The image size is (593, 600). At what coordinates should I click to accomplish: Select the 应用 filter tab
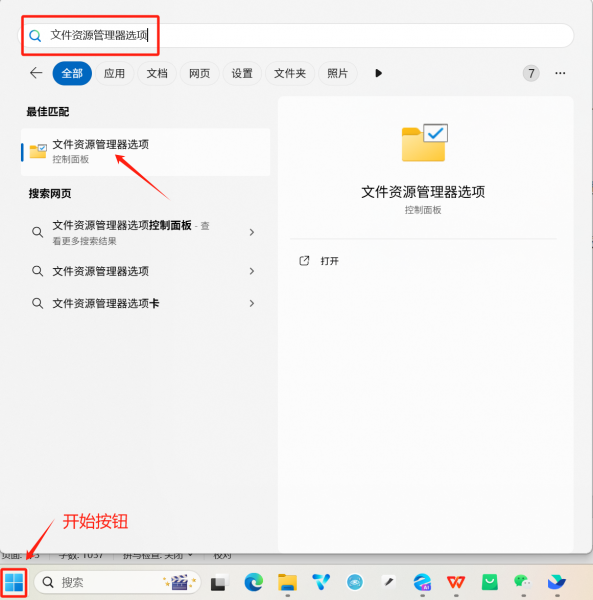114,73
